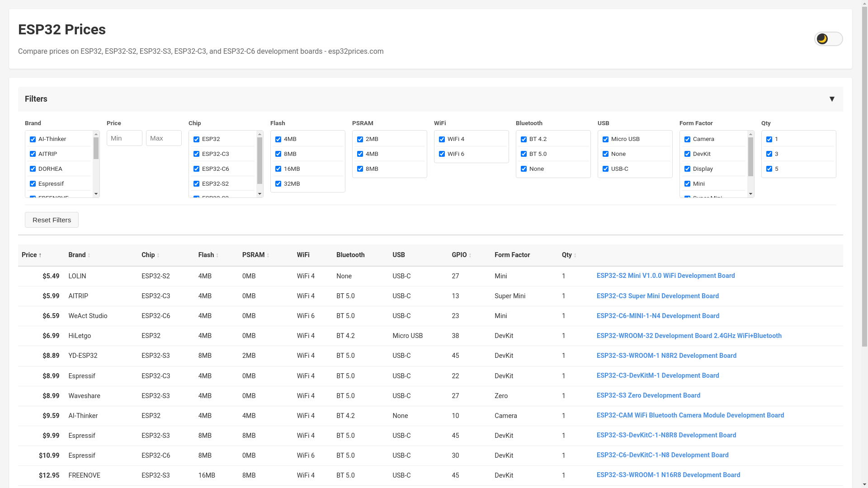Uncheck the Qty 3 checkbox
The height and width of the screenshot is (488, 868).
click(769, 154)
